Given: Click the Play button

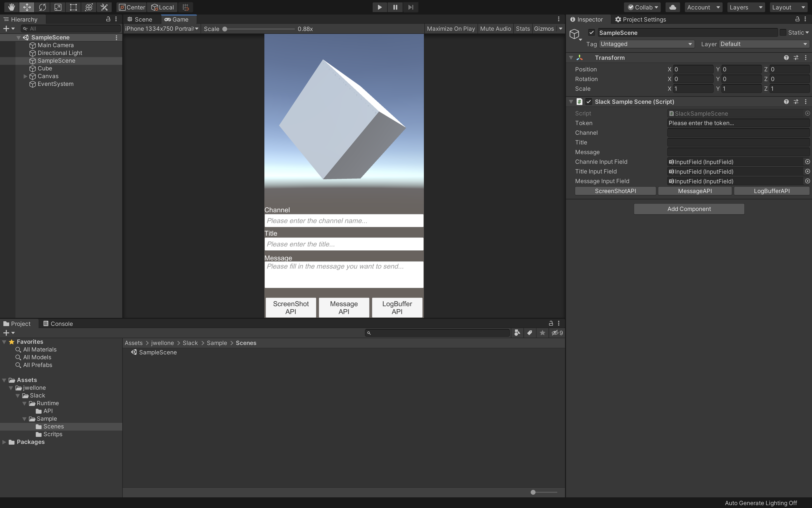Looking at the screenshot, I should 379,7.
